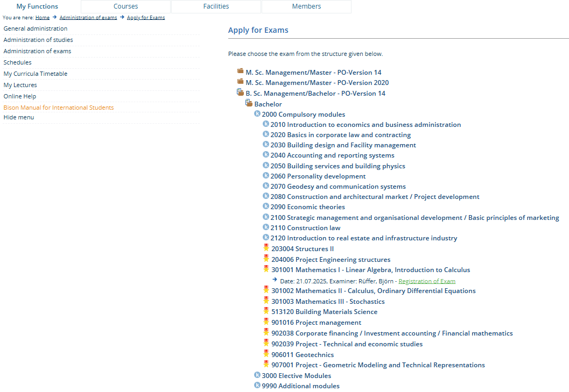Image resolution: width=569 pixels, height=392 pixels.
Task: Select 2090 Economic theories module
Action: coord(308,207)
